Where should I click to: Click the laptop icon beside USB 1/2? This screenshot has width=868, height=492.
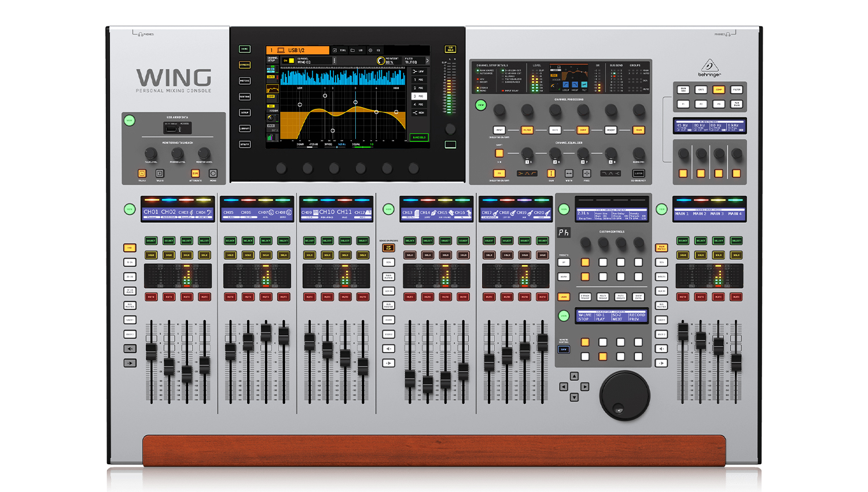(x=281, y=50)
